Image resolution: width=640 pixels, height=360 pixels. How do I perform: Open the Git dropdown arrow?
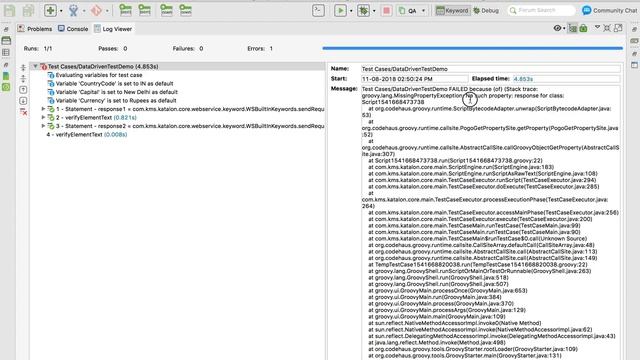[107, 11]
